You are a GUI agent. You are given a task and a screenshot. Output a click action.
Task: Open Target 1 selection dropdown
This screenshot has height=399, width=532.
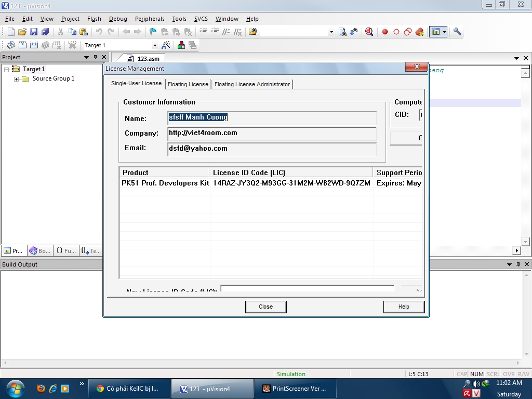click(x=155, y=45)
